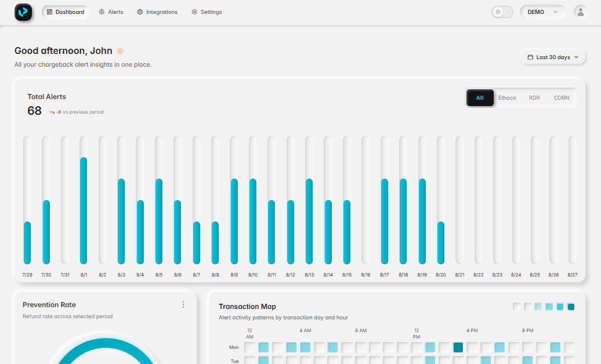Screen dimensions: 601x364
Task: Click the Alerts icon in navigation
Action: pos(102,12)
